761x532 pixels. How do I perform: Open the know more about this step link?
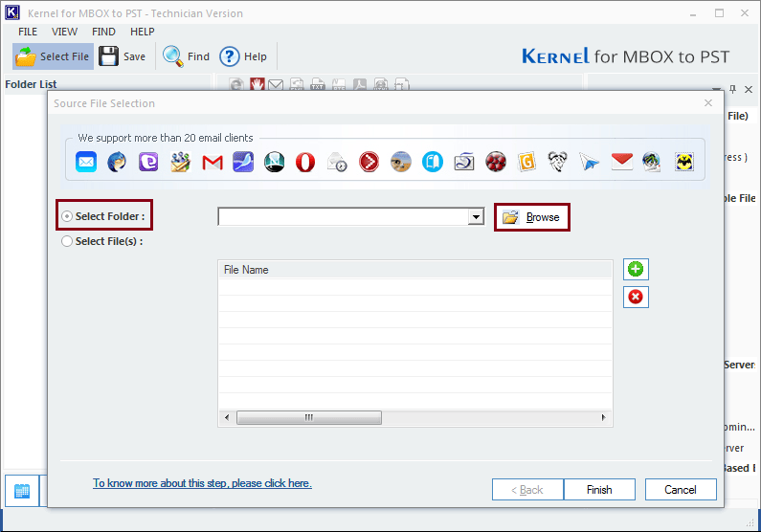[x=202, y=483]
